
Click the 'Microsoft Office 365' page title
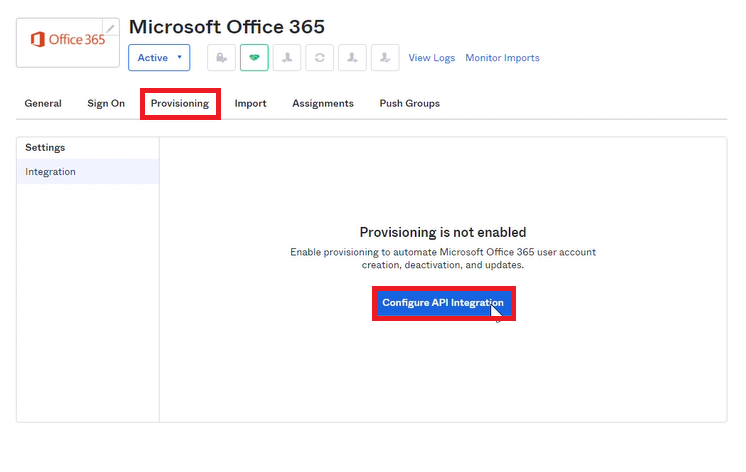pos(226,27)
